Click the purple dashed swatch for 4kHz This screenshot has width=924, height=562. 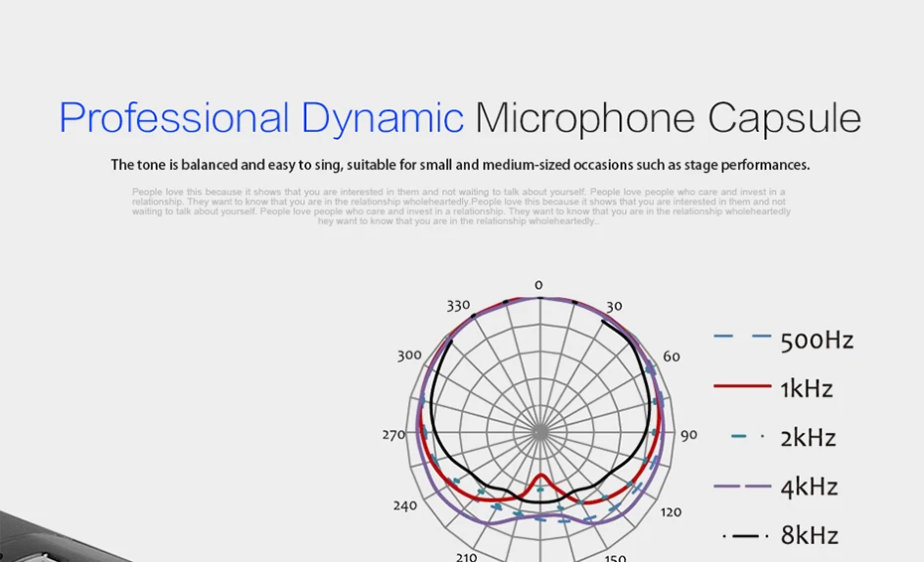tap(742, 487)
